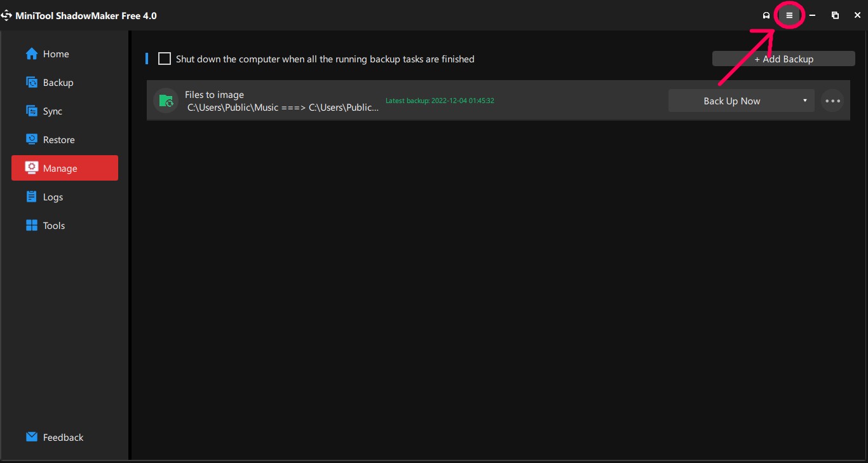Screen dimensions: 868x463
Task: Click the Logs icon in sidebar
Action: [x=31, y=197]
